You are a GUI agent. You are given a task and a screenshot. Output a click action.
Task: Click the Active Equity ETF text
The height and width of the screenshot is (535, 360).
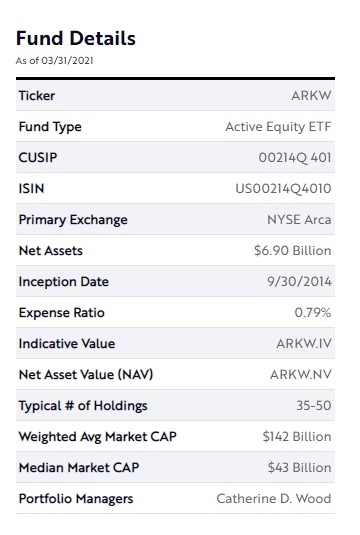click(278, 127)
